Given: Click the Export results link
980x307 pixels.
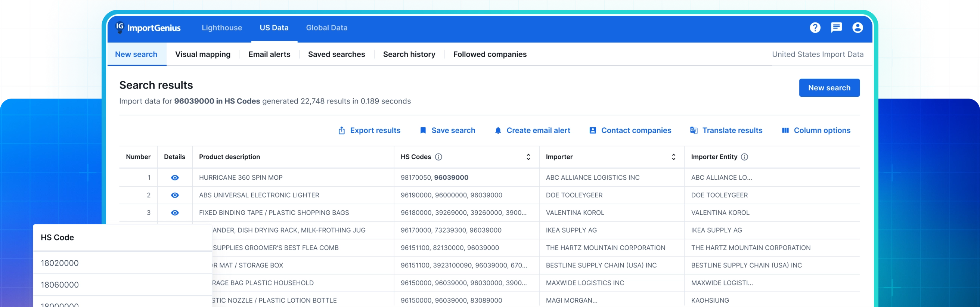Looking at the screenshot, I should (x=375, y=130).
